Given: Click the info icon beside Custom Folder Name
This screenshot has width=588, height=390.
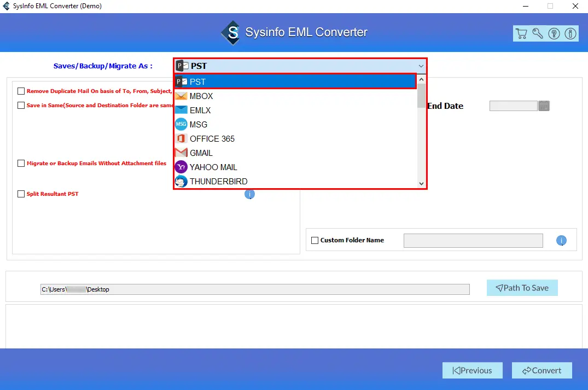Looking at the screenshot, I should (x=561, y=240).
